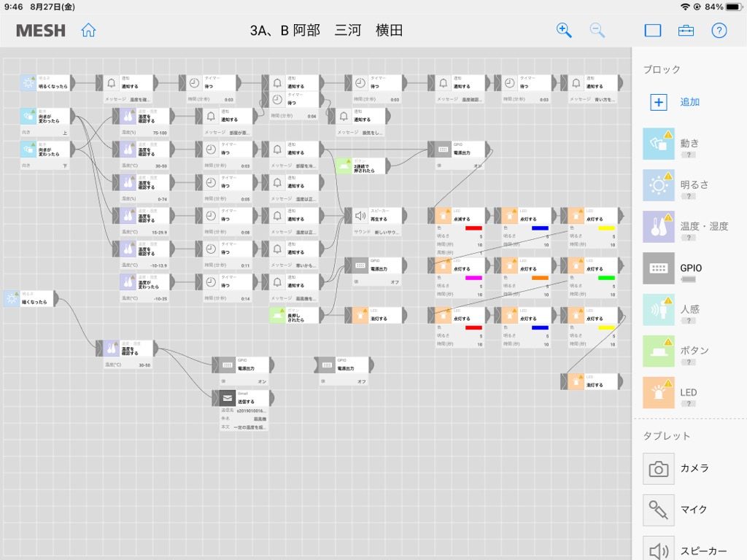Image resolution: width=747 pixels, height=560 pixels.
Task: Tap the Gmail 送信先 field s2019010016…
Action: [x=243, y=410]
